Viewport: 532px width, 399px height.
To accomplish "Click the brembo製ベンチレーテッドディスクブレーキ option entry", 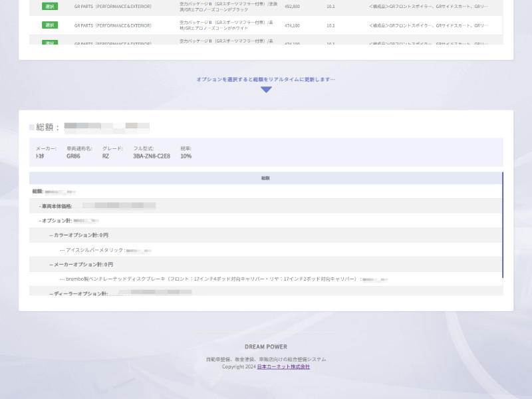I will (x=265, y=279).
